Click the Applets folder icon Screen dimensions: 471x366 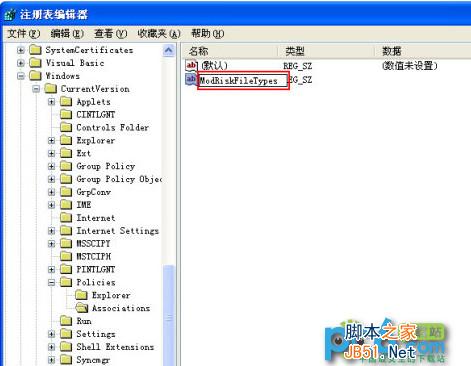[66, 102]
